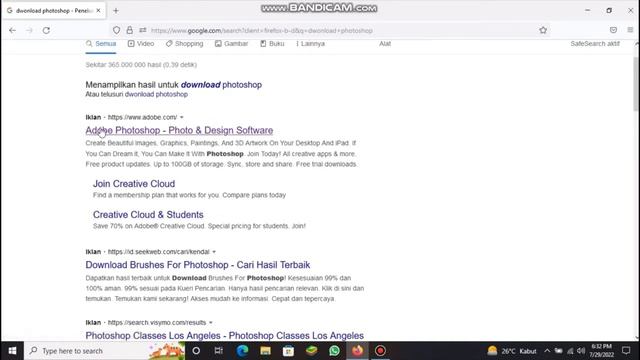Close the dwonload photoshop tab
The width and height of the screenshot is (640, 360).
98,11
